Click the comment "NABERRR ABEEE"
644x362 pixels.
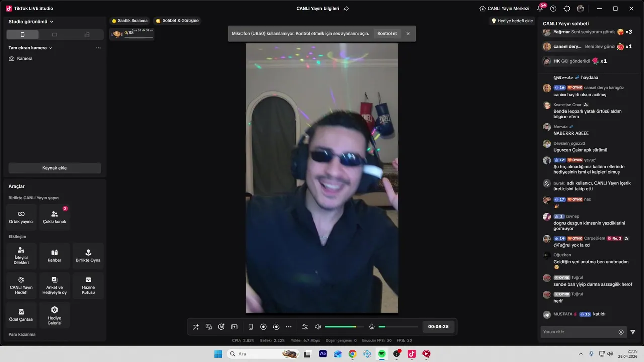(x=571, y=133)
